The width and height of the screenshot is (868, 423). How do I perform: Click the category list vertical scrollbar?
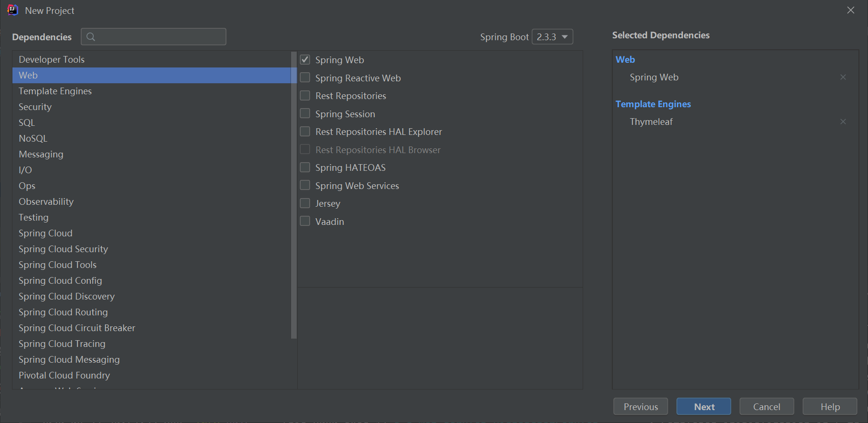(x=293, y=191)
